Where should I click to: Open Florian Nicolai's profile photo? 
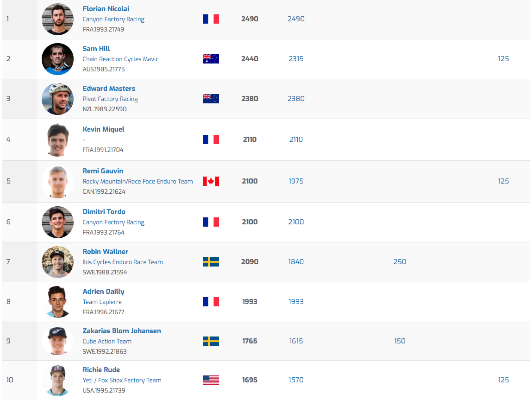[x=57, y=19]
